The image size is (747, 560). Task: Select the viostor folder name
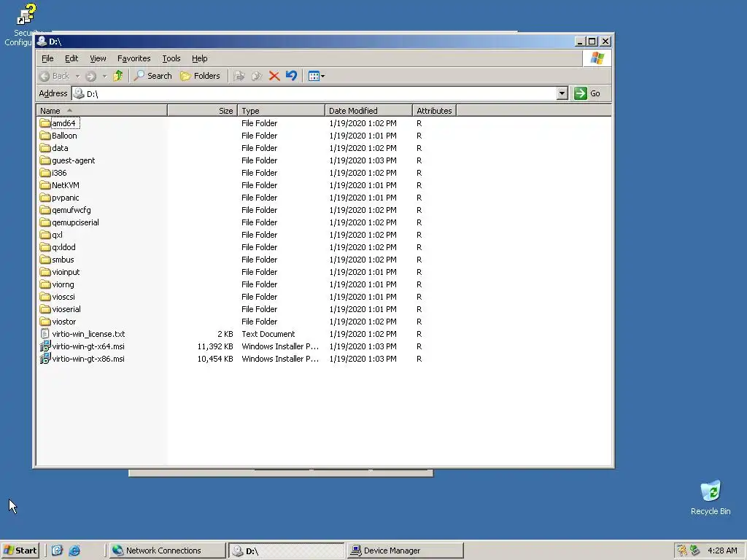pyautogui.click(x=64, y=322)
